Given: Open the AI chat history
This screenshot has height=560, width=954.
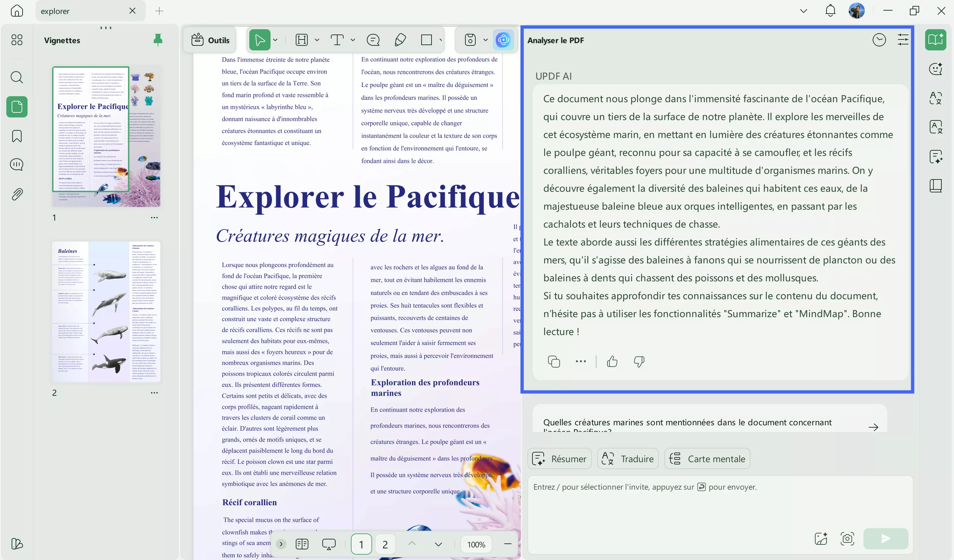Looking at the screenshot, I should (x=879, y=39).
